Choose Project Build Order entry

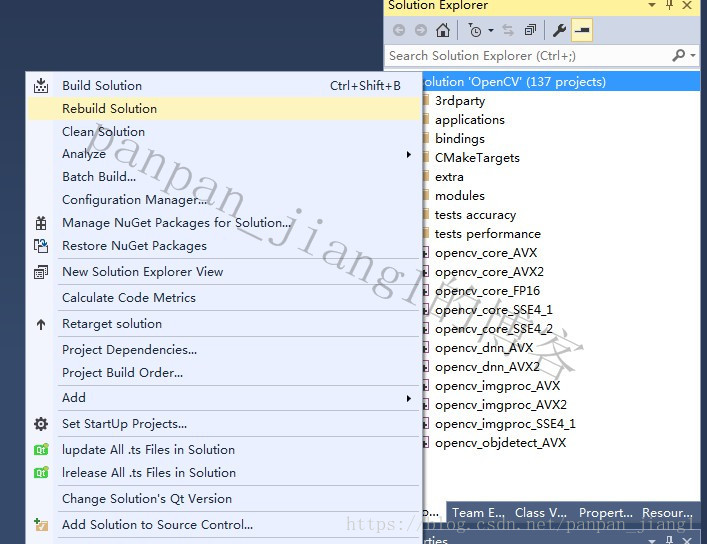(224, 373)
